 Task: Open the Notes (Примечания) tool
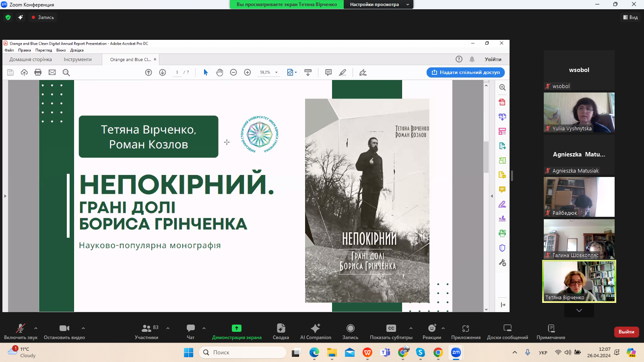(x=551, y=331)
